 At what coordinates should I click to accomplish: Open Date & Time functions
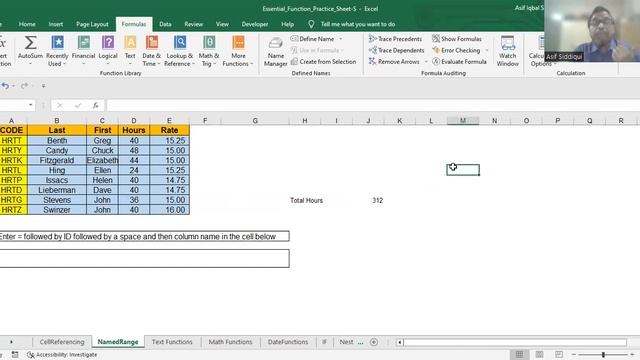151,51
